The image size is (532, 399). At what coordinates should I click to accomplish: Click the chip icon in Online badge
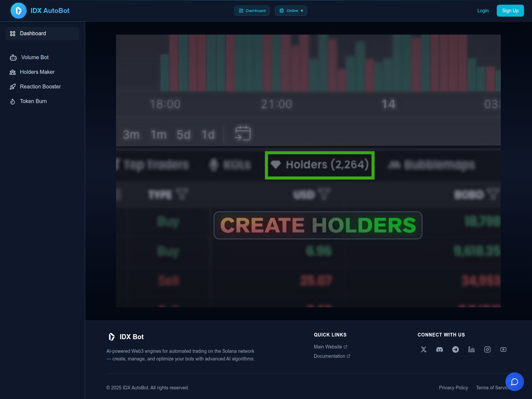tap(282, 11)
